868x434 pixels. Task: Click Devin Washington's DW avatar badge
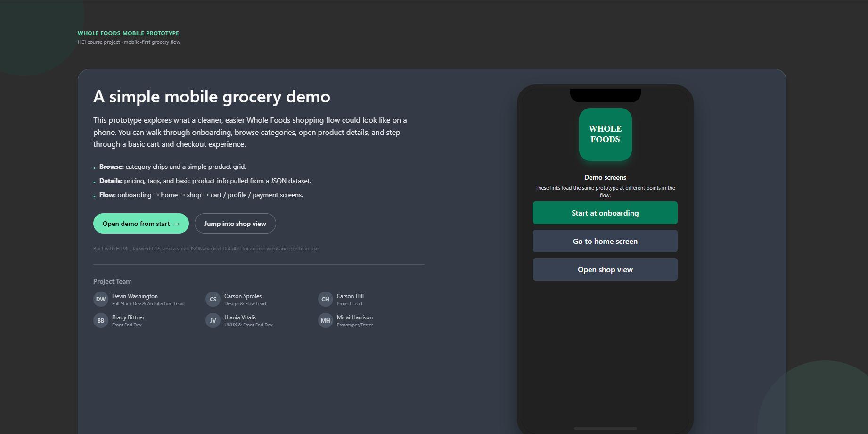click(x=100, y=299)
